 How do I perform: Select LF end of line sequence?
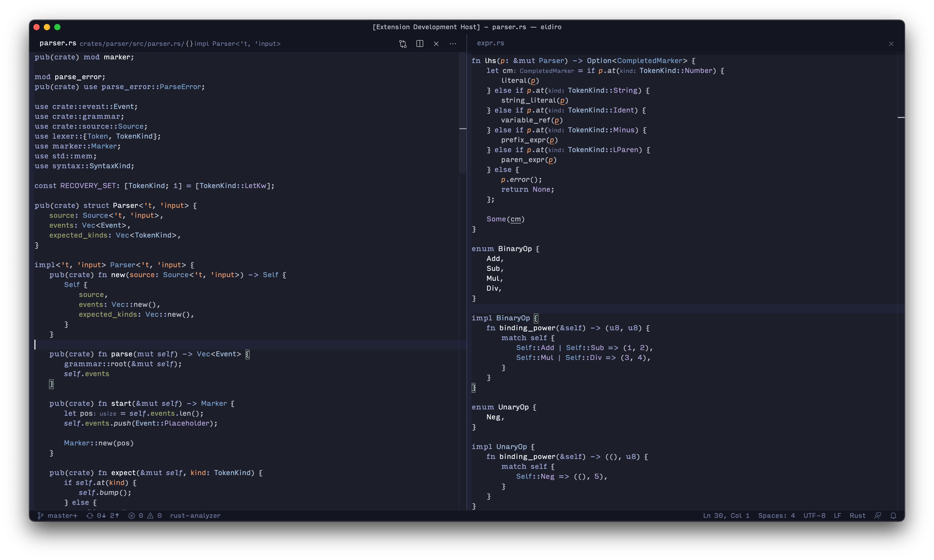pyautogui.click(x=837, y=515)
